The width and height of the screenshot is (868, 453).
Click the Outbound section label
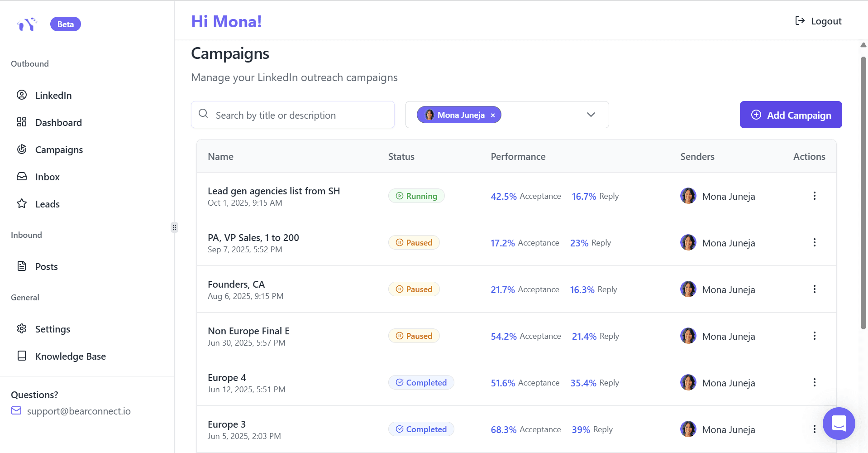(x=29, y=63)
